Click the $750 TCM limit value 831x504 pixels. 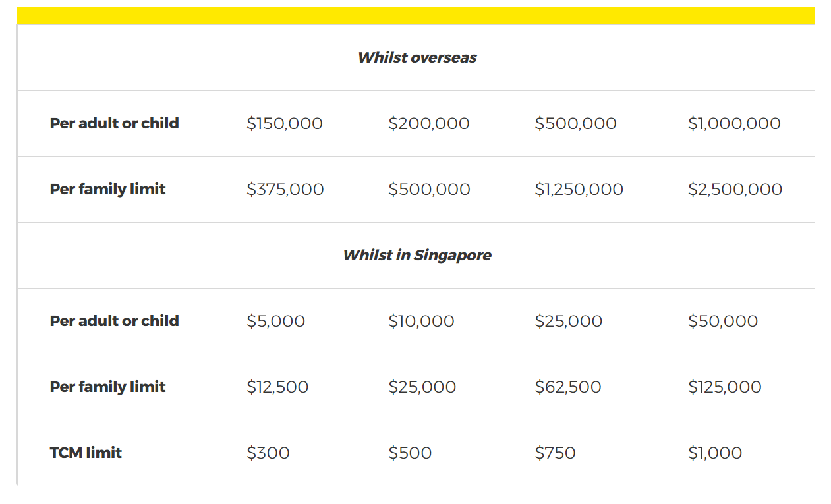tap(556, 453)
